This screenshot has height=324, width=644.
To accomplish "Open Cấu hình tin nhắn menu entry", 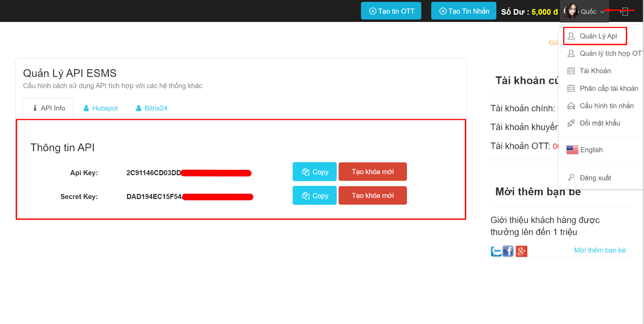I will point(606,106).
